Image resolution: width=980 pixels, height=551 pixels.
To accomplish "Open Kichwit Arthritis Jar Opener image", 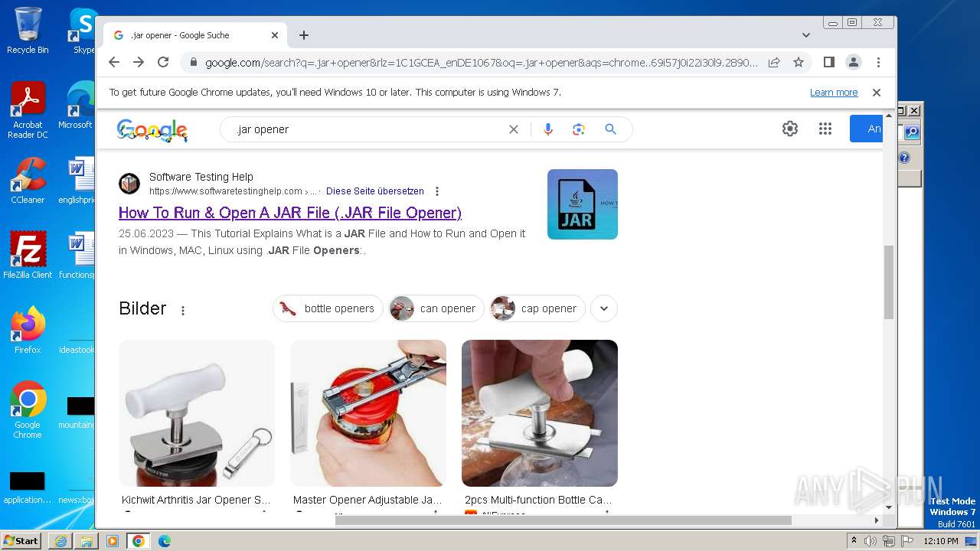I will point(197,413).
